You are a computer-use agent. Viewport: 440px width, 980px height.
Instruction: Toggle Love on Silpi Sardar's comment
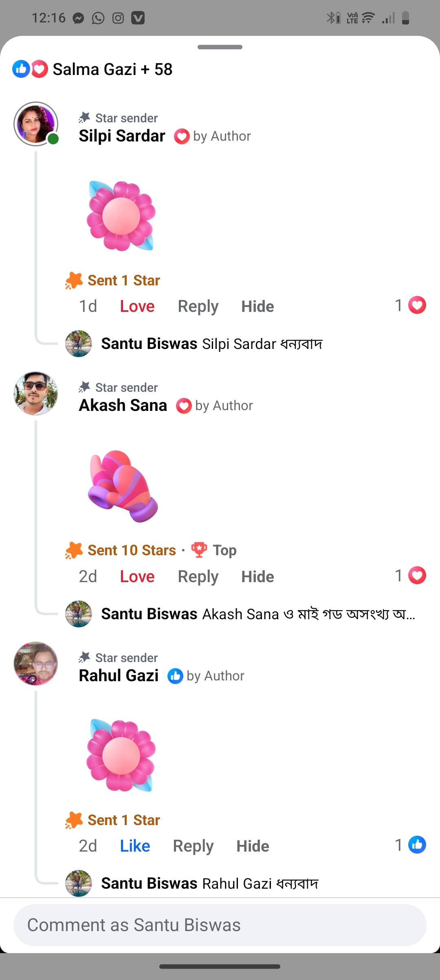click(137, 307)
